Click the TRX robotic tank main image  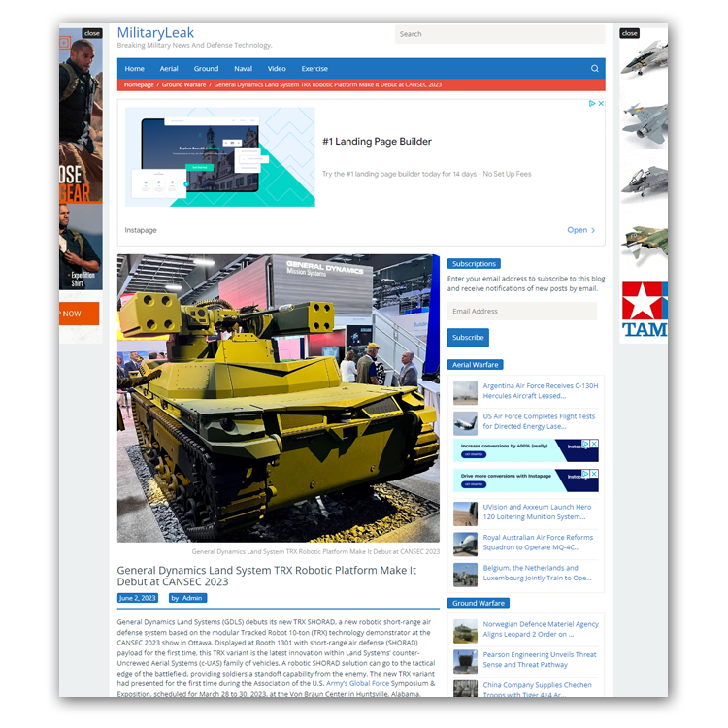(279, 398)
